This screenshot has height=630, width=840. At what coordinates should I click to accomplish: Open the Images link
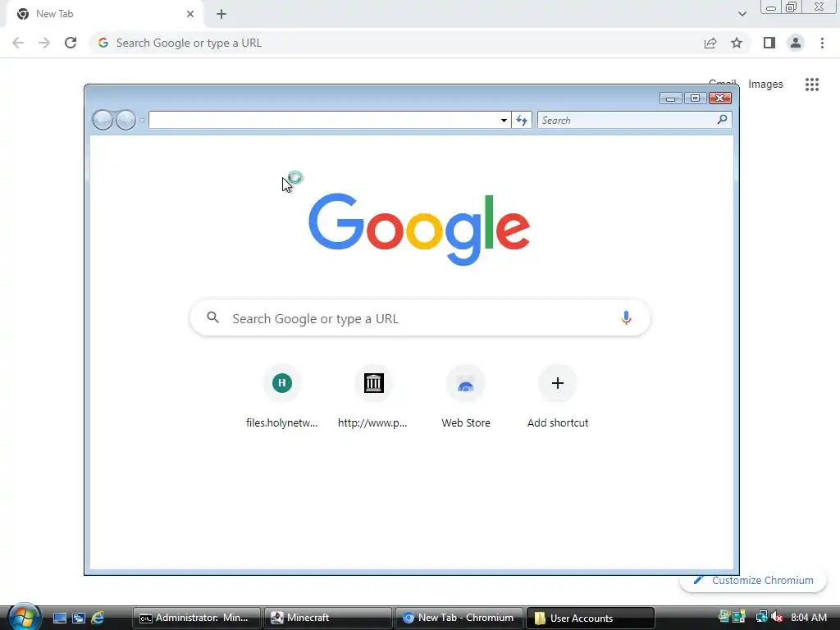tap(765, 84)
